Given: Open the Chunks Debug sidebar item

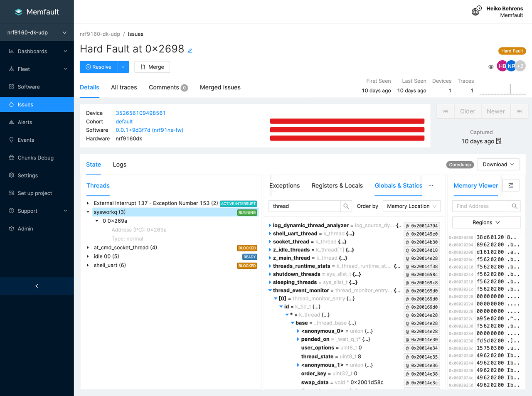Looking at the screenshot, I should 36,158.
